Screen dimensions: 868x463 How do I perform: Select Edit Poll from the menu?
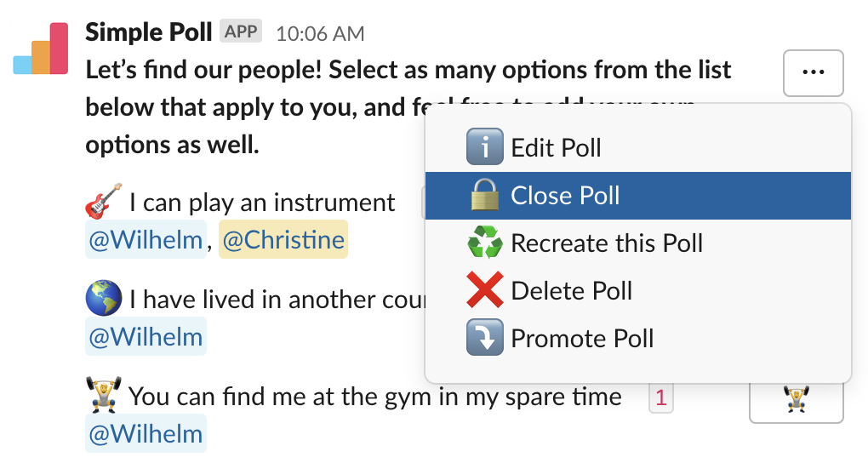click(x=556, y=148)
